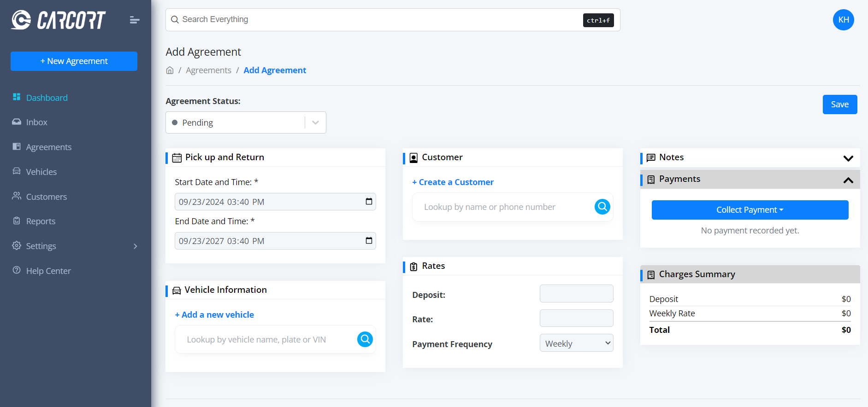The height and width of the screenshot is (407, 868).
Task: Focus the Deposit input field
Action: click(576, 294)
